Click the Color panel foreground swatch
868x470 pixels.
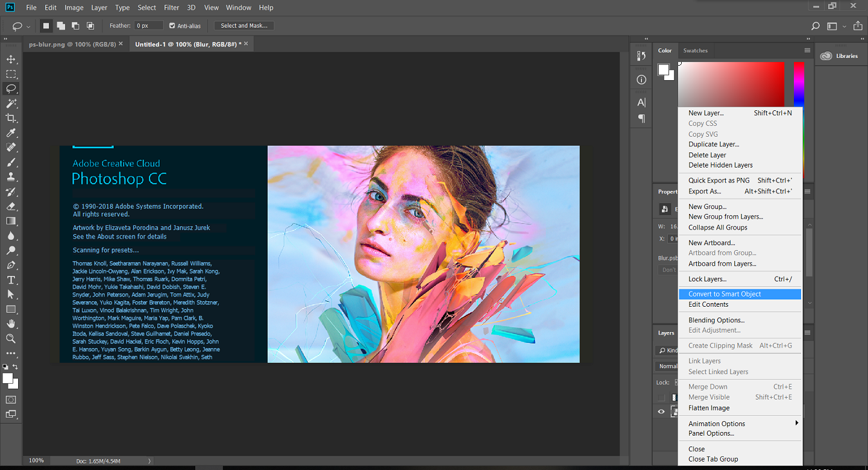click(x=663, y=69)
